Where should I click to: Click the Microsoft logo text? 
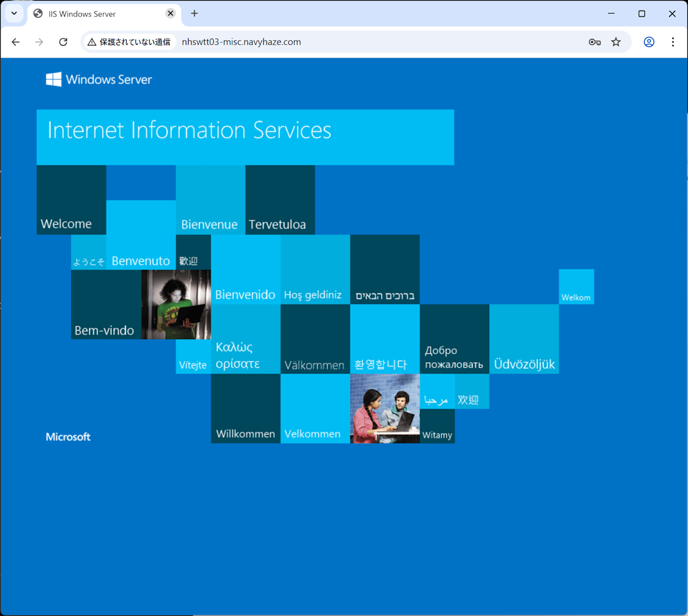coord(68,437)
